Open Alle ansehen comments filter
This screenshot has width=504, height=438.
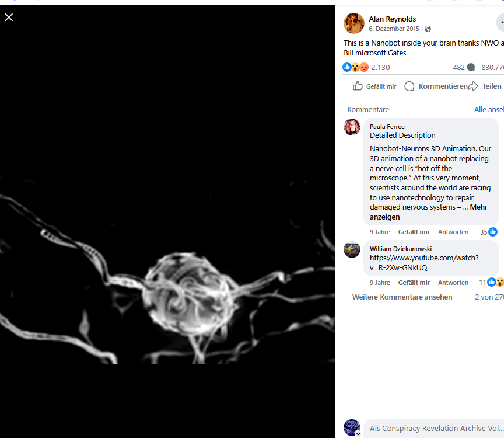click(489, 110)
